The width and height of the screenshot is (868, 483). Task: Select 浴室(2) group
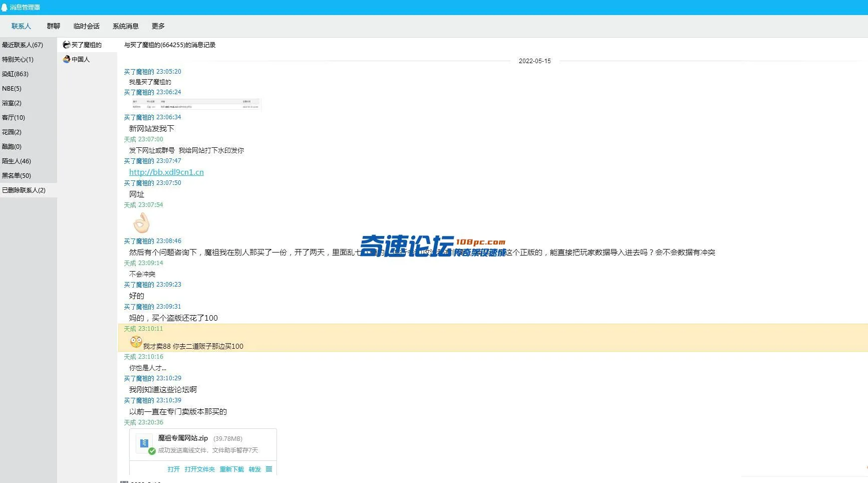click(28, 103)
